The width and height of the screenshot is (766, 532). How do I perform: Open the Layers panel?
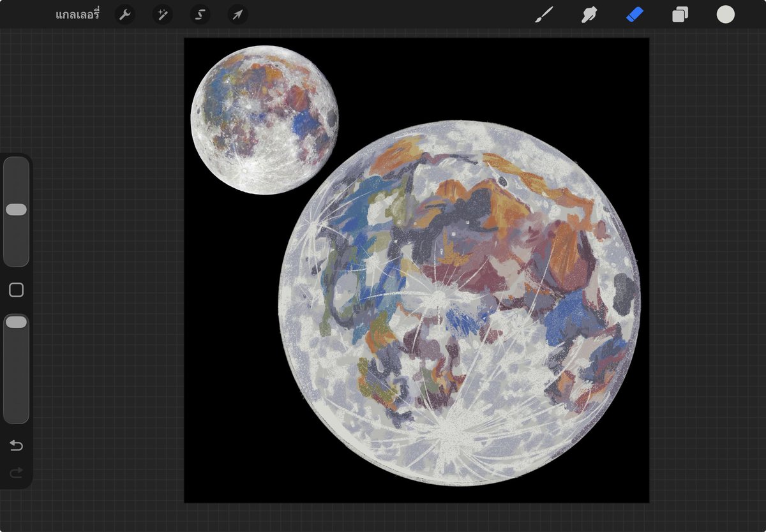click(680, 15)
